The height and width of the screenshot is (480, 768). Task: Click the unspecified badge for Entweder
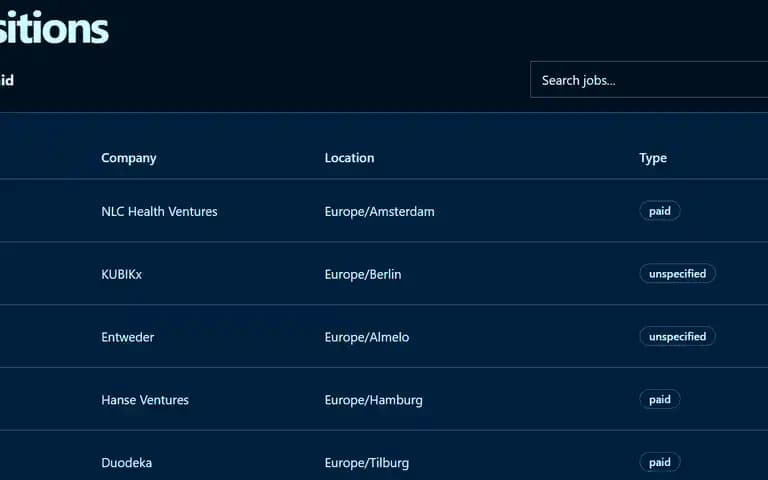click(x=677, y=336)
